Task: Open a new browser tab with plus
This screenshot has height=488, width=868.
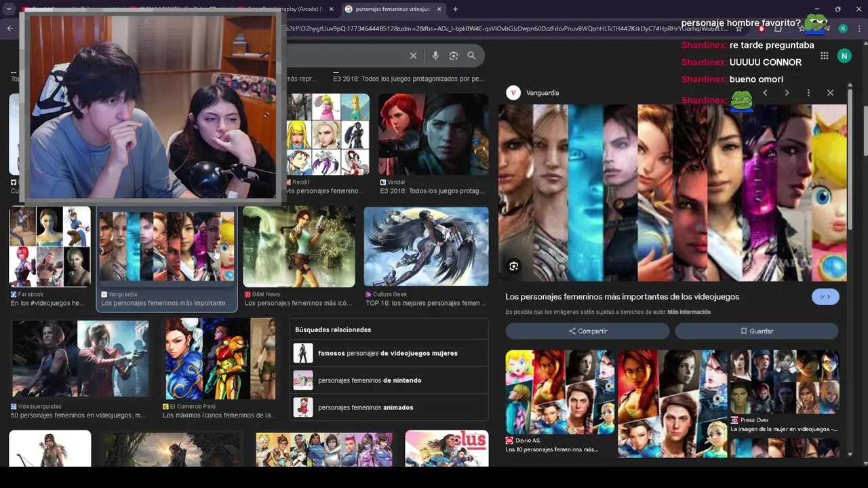Action: tap(455, 9)
